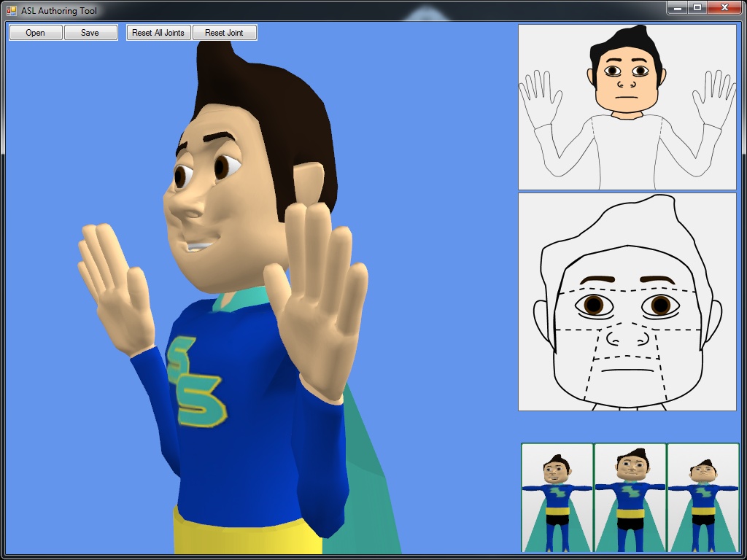Click the Open button
Image resolution: width=747 pixels, height=560 pixels.
[x=35, y=33]
